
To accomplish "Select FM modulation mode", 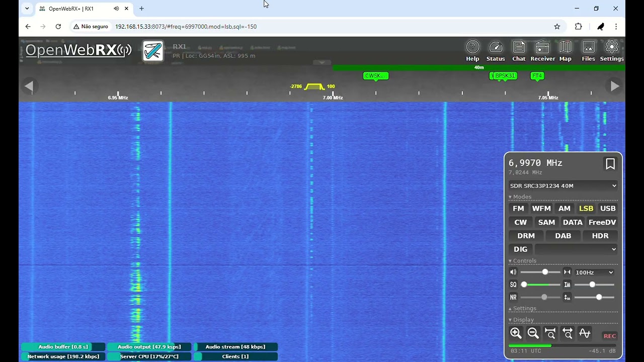I will (x=518, y=208).
